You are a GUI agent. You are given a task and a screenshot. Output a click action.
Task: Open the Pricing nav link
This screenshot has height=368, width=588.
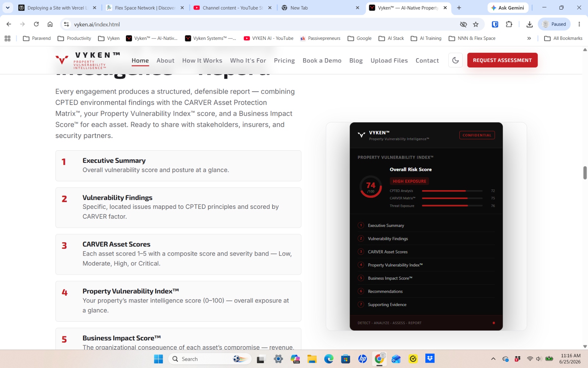pos(284,60)
